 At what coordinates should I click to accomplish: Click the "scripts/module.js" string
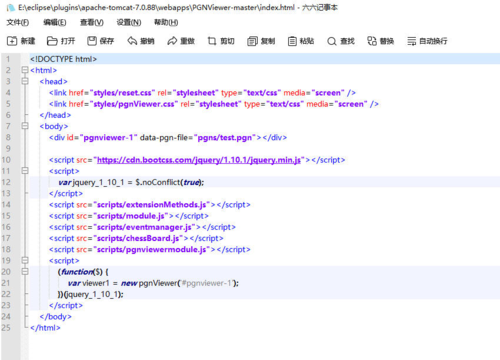coord(131,216)
